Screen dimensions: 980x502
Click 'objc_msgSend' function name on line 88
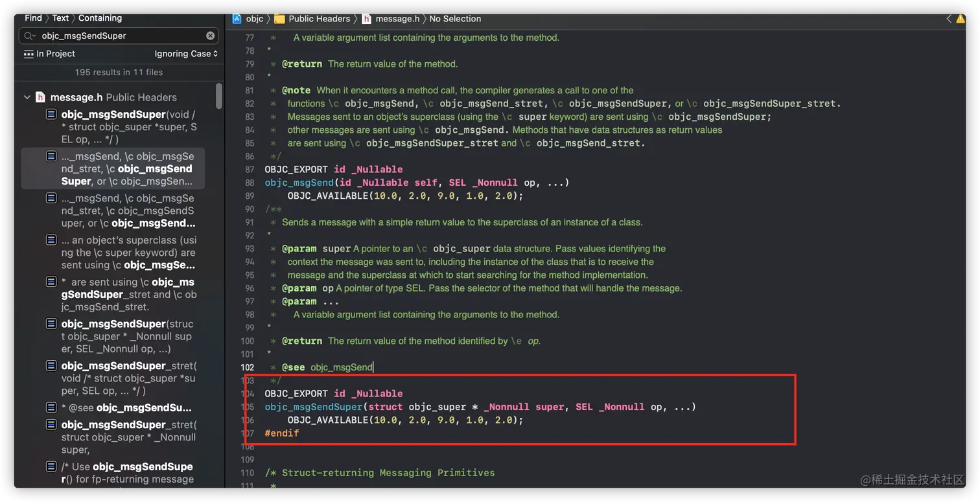[x=299, y=183]
